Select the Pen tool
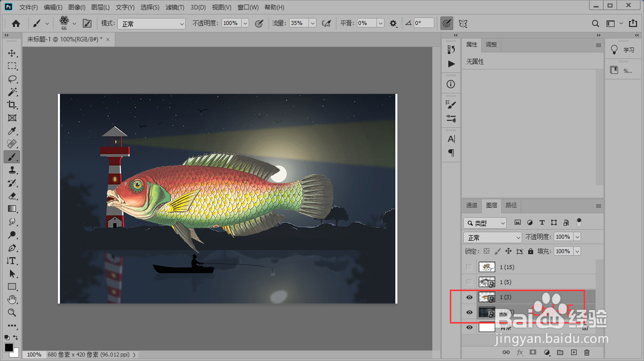This screenshot has height=361, width=644. point(12,248)
